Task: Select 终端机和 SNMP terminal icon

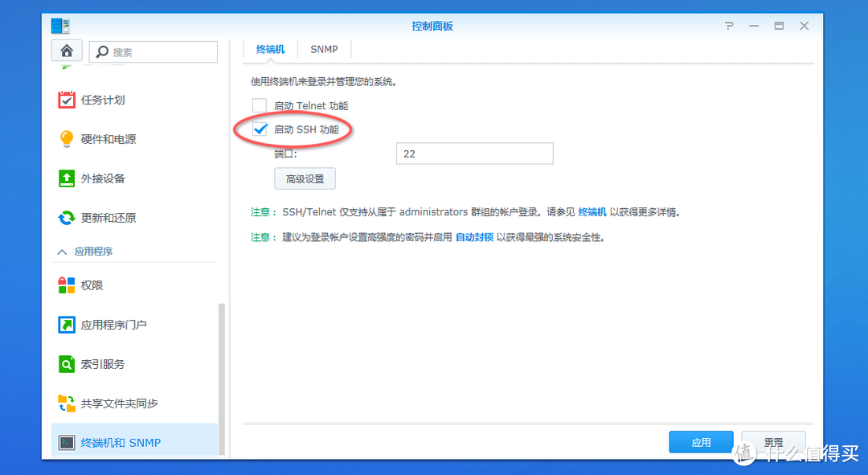Action: (x=67, y=442)
